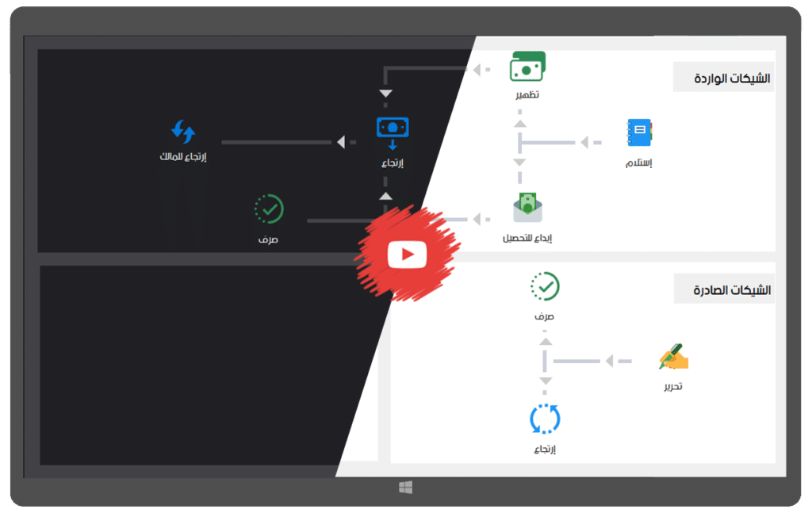The image size is (812, 513).
Task: Toggle the left arrowhead near تحرير
Action: 611,362
